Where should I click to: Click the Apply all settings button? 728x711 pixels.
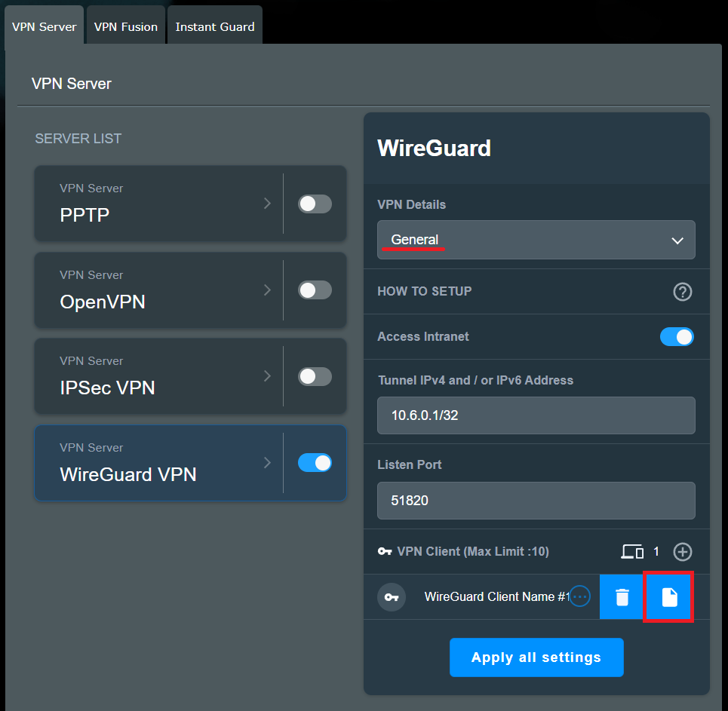[536, 657]
